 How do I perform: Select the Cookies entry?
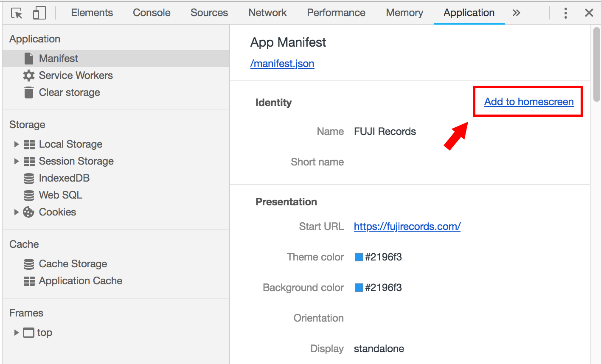pyautogui.click(x=57, y=212)
